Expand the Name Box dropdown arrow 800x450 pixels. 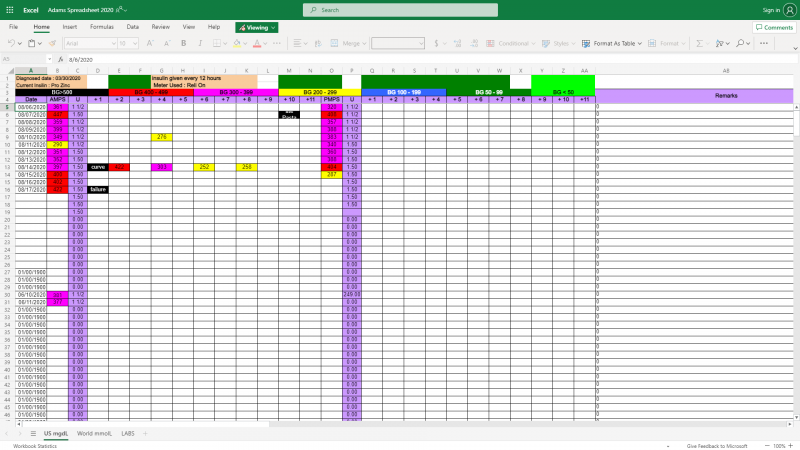49,59
